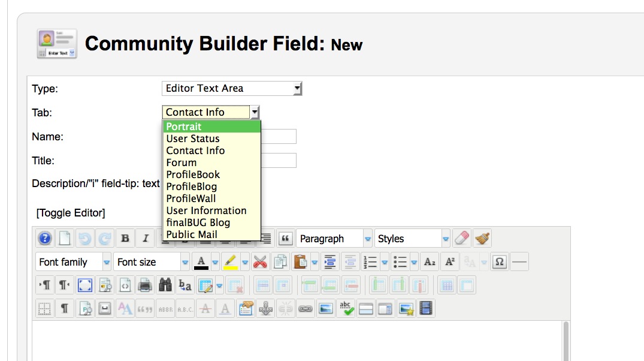The width and height of the screenshot is (644, 361).
Task: Click the Copy icon
Action: (280, 262)
